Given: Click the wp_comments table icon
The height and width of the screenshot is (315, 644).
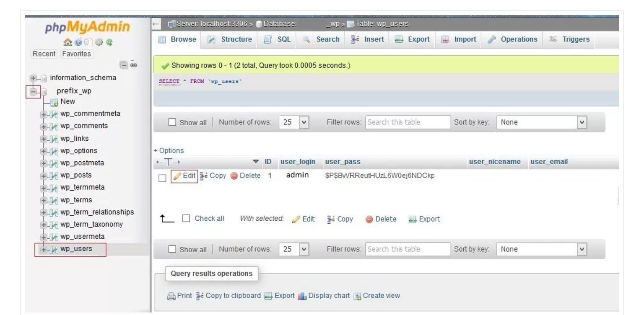Looking at the screenshot, I should pyautogui.click(x=54, y=126).
